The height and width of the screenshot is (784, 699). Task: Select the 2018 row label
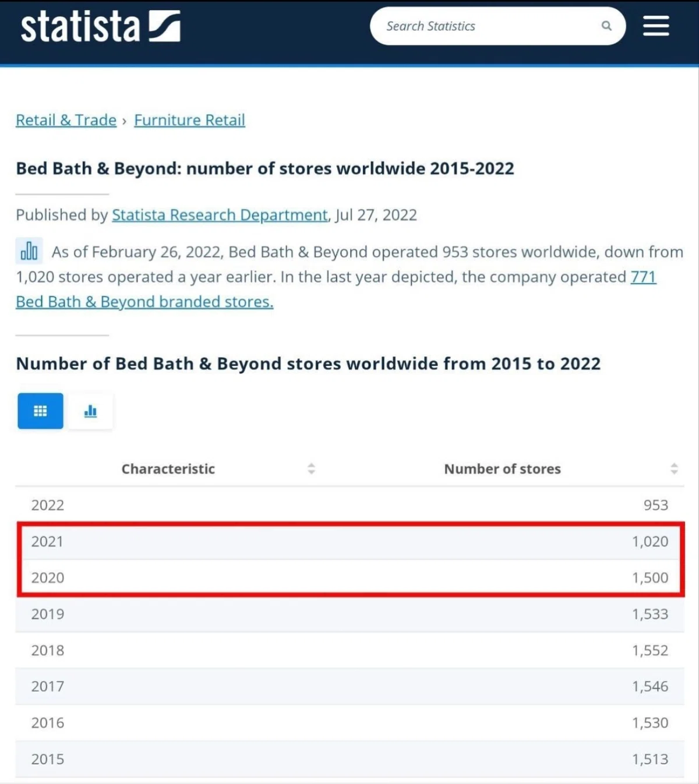[48, 650]
